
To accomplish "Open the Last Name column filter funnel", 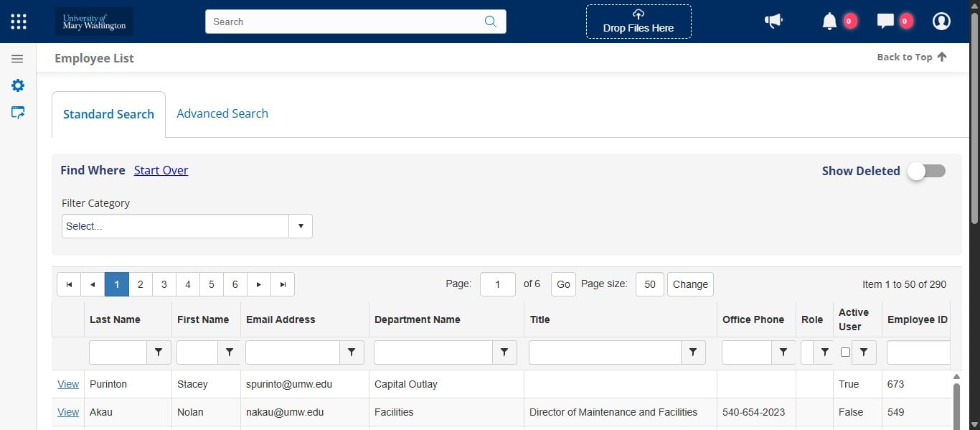I will pyautogui.click(x=159, y=352).
